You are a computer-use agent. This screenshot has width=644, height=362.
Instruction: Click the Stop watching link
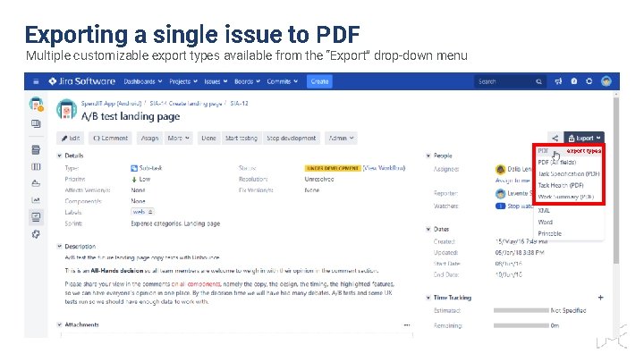[x=520, y=206]
